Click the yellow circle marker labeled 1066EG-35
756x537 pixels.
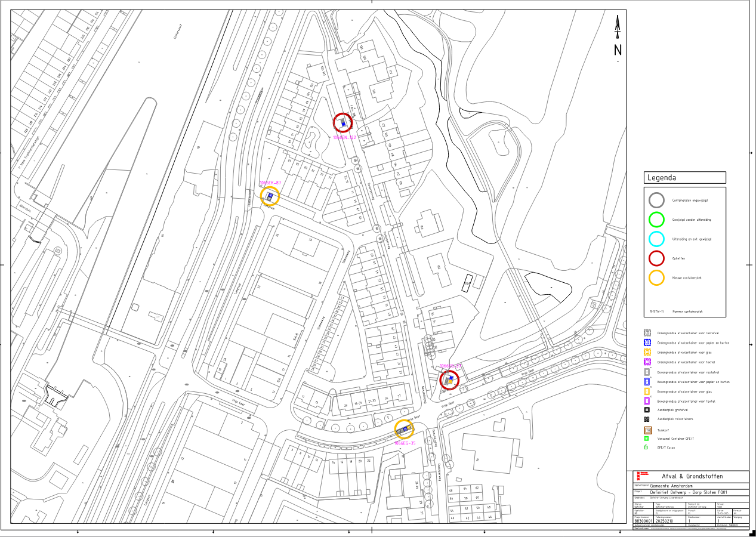(x=405, y=430)
